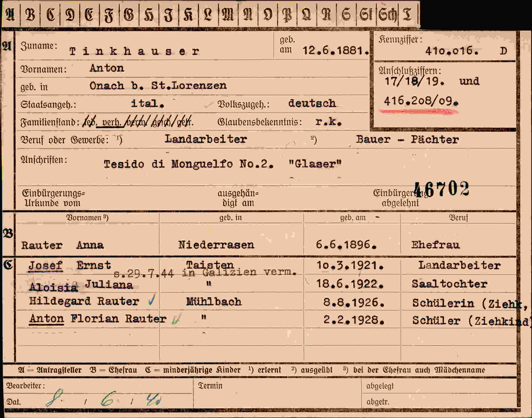Click the occupation "Saaltochter"
Viewport: 532px width, 418px height.
click(x=449, y=284)
